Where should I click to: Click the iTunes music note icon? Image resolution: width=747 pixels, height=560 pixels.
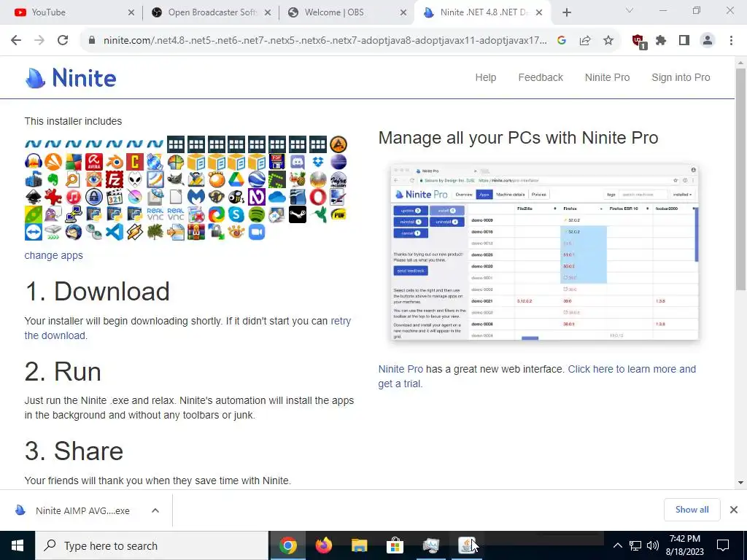[74, 197]
